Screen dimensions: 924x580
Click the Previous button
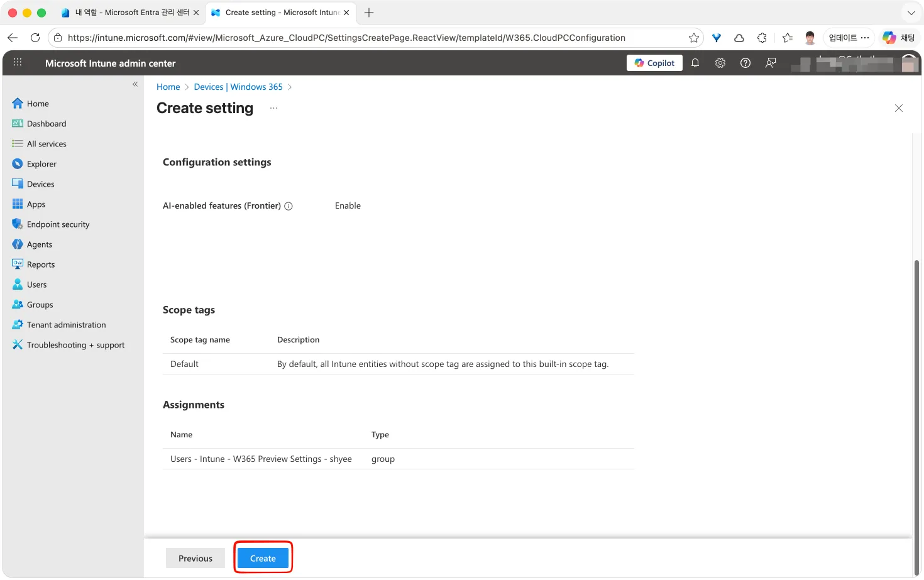click(x=195, y=558)
